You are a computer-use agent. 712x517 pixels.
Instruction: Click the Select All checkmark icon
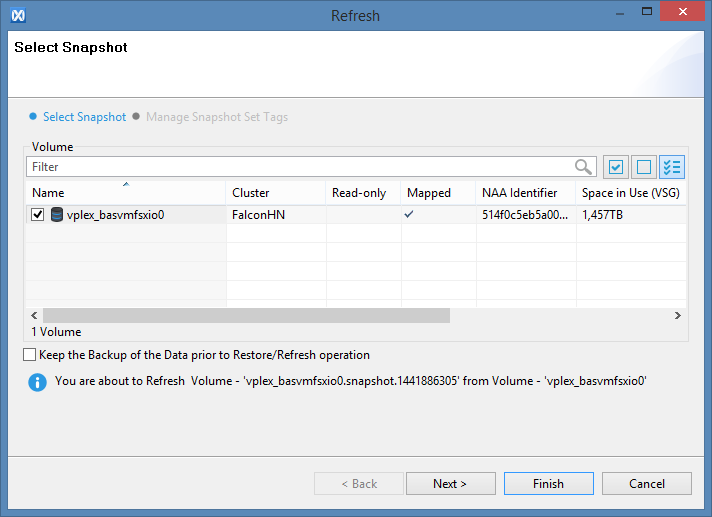coord(616,167)
